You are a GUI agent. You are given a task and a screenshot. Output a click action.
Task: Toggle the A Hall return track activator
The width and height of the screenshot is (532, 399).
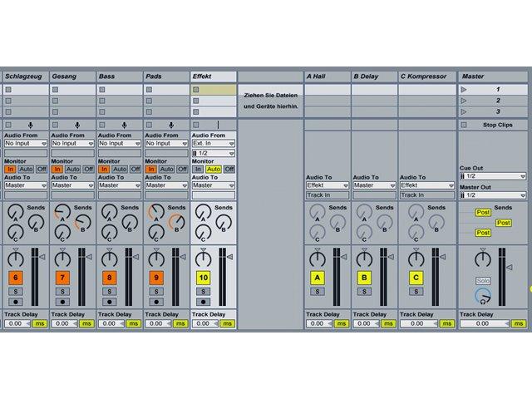(318, 278)
